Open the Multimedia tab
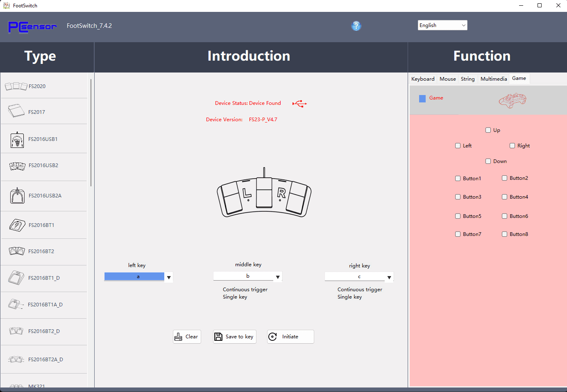567x392 pixels. (x=494, y=79)
